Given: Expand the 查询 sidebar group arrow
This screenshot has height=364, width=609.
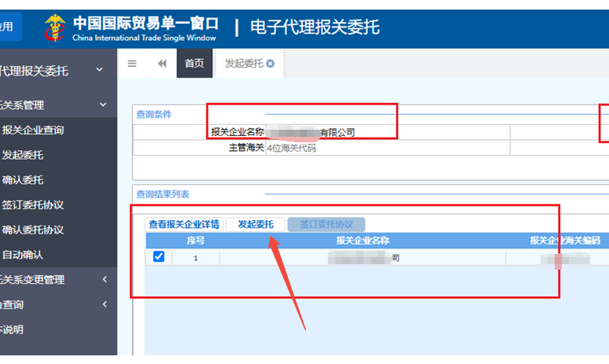Looking at the screenshot, I should click(105, 304).
